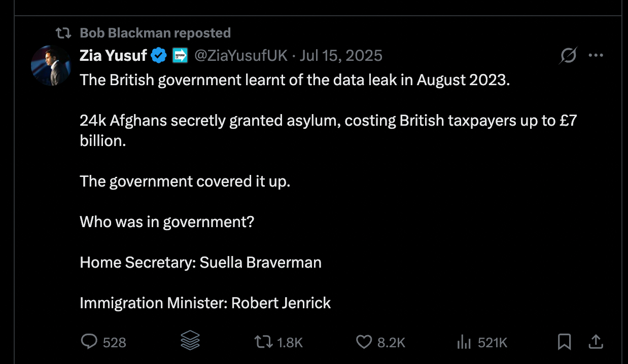The image size is (628, 364).
Task: Click the repost icon beside Bob Blackman
Action: pyautogui.click(x=63, y=33)
